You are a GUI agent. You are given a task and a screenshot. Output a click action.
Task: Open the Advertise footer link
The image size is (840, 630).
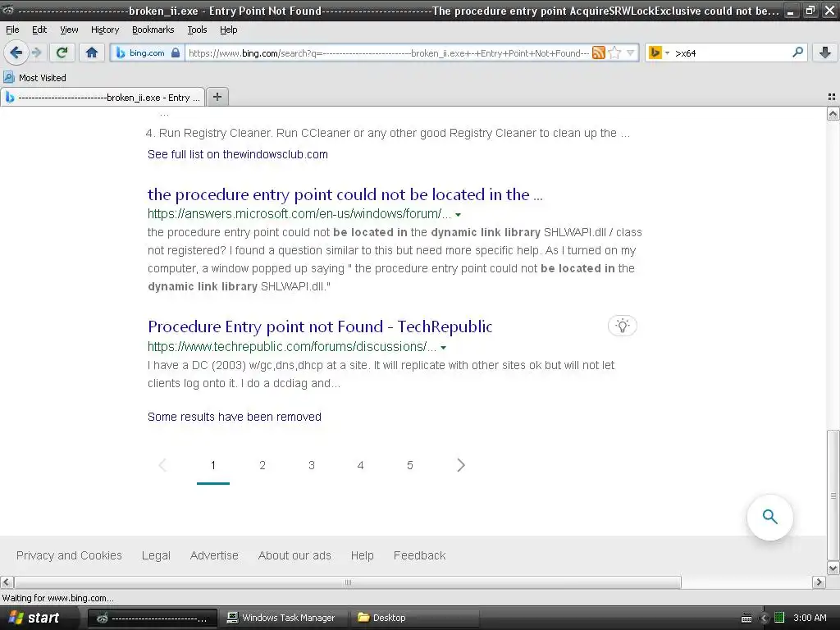(x=214, y=555)
